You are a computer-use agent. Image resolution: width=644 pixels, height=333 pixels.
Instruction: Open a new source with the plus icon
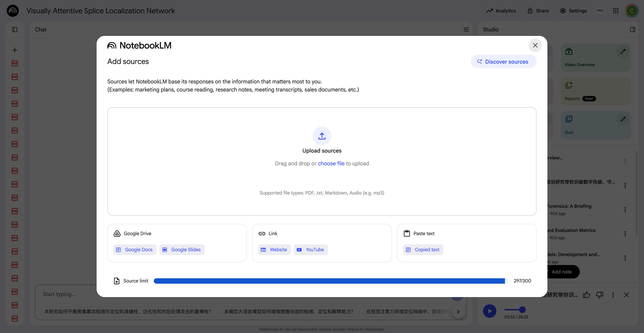click(14, 50)
